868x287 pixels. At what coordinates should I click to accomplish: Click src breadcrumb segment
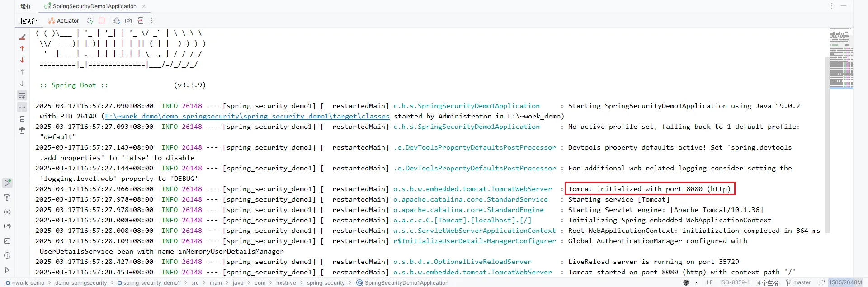tap(195, 283)
